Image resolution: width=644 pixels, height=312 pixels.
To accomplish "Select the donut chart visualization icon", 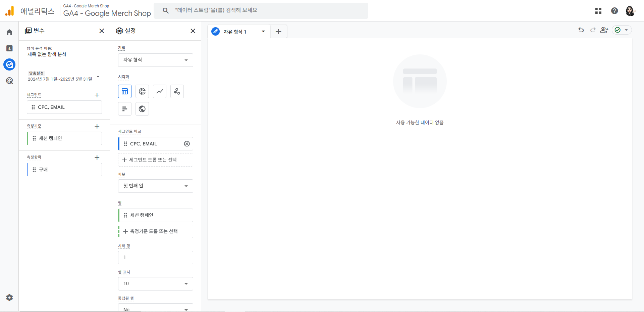I will pos(142,91).
